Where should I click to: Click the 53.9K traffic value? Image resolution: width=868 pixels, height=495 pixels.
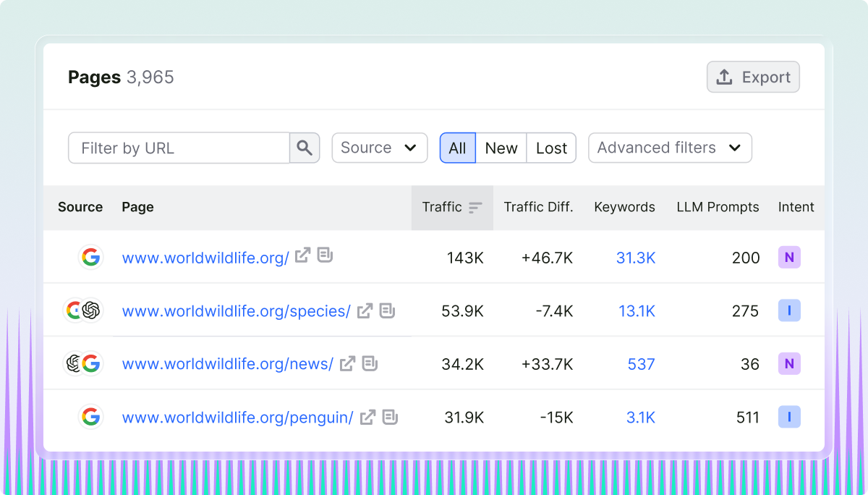click(x=462, y=311)
